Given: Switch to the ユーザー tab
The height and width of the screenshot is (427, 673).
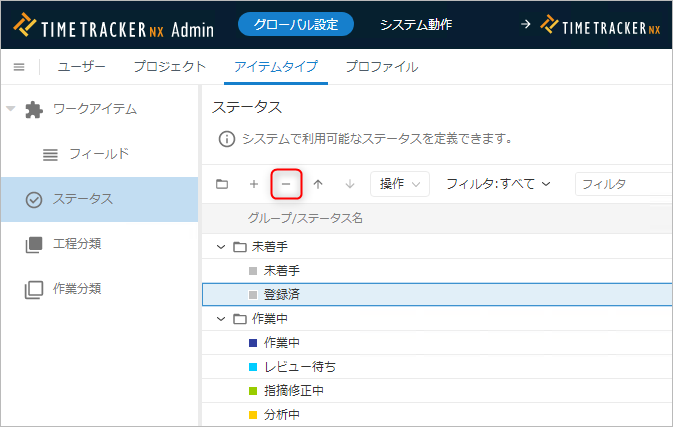Looking at the screenshot, I should pyautogui.click(x=83, y=67).
